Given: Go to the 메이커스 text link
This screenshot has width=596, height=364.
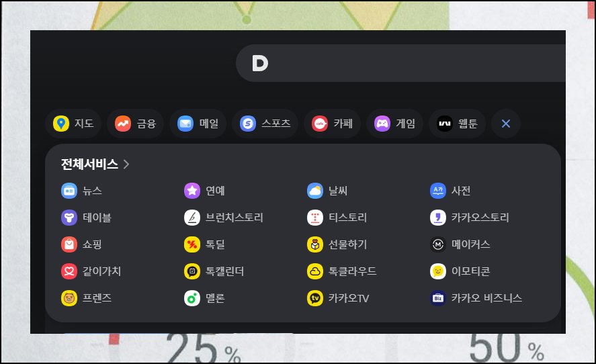Looking at the screenshot, I should pyautogui.click(x=470, y=244).
